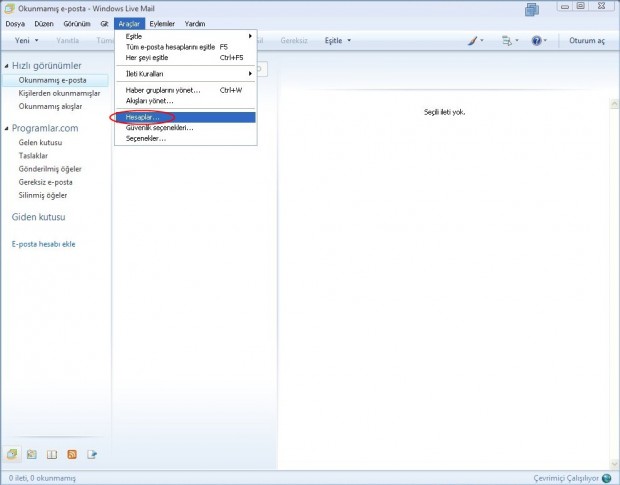Select Her şeyi eşitle entry
This screenshot has width=620, height=485.
pyautogui.click(x=186, y=58)
